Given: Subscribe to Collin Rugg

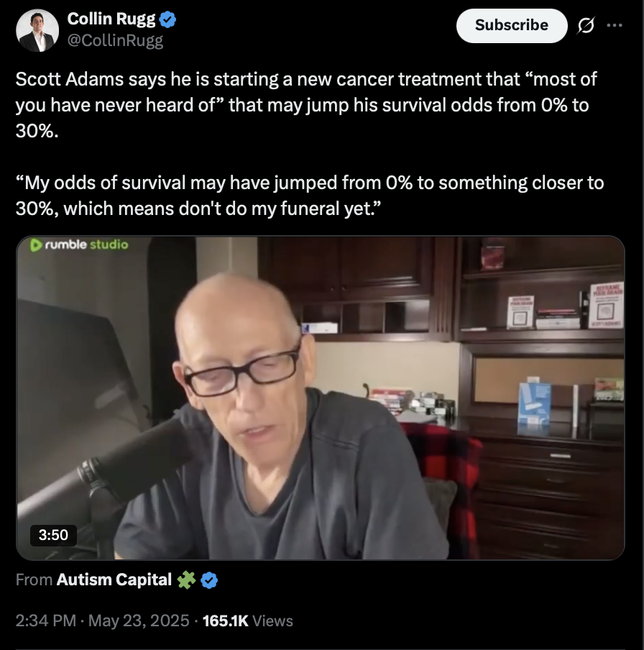Looking at the screenshot, I should click(x=511, y=25).
